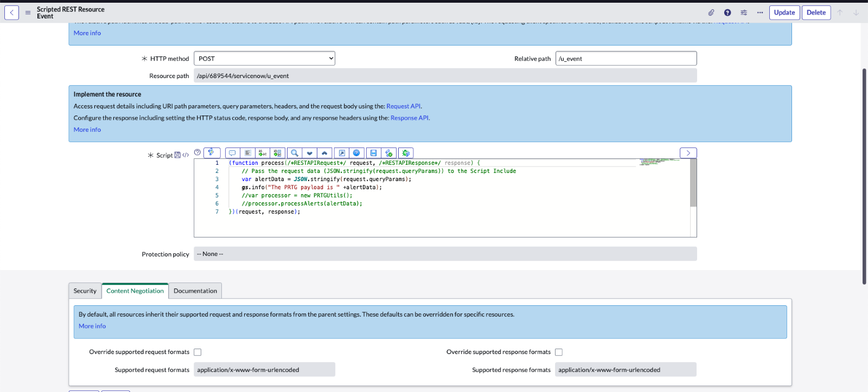Open the Request API link
Screen dimensions: 868x392
point(403,106)
